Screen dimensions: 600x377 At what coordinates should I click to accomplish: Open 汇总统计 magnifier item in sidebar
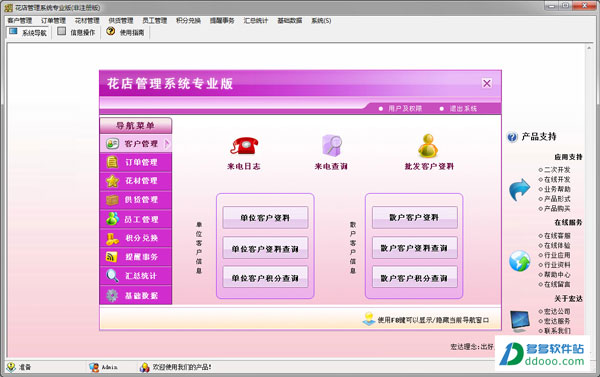click(x=136, y=276)
